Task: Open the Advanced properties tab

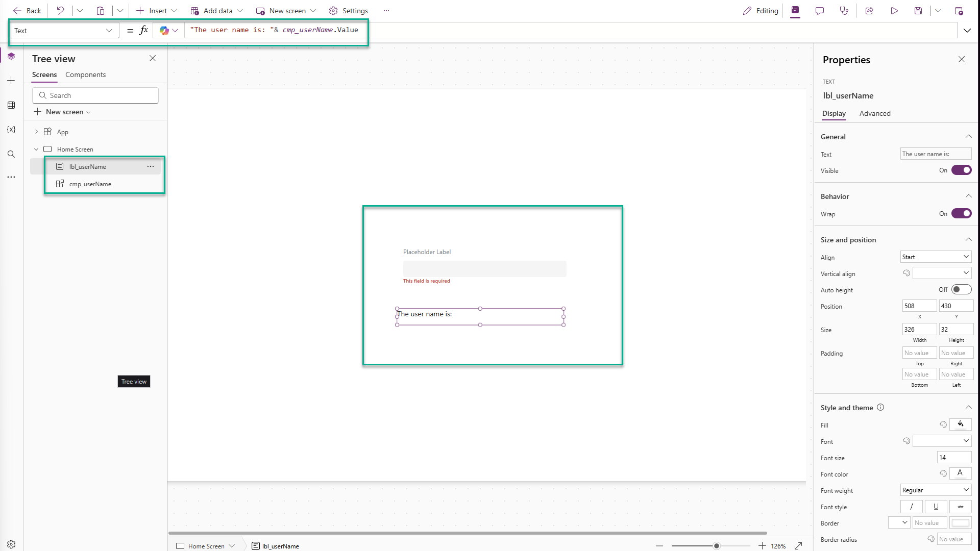Action: (875, 113)
